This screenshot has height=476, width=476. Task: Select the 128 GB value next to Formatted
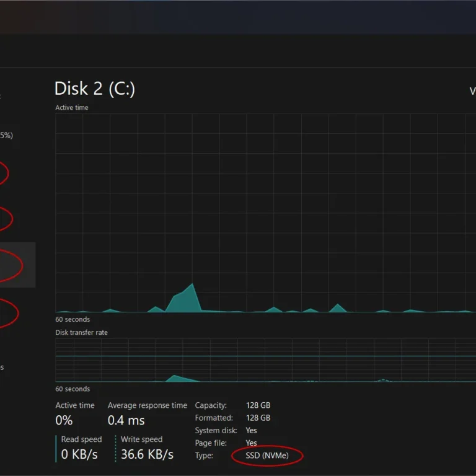coord(258,418)
